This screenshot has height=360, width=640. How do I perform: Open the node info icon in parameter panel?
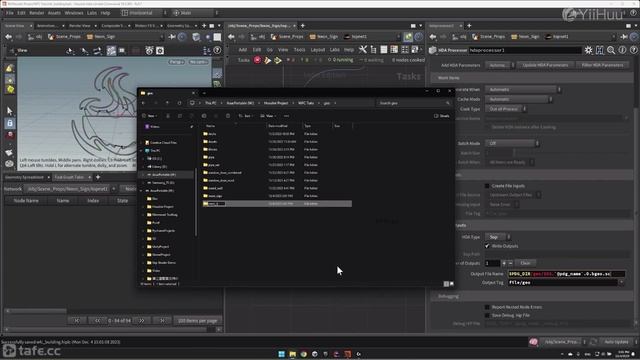[x=622, y=50]
